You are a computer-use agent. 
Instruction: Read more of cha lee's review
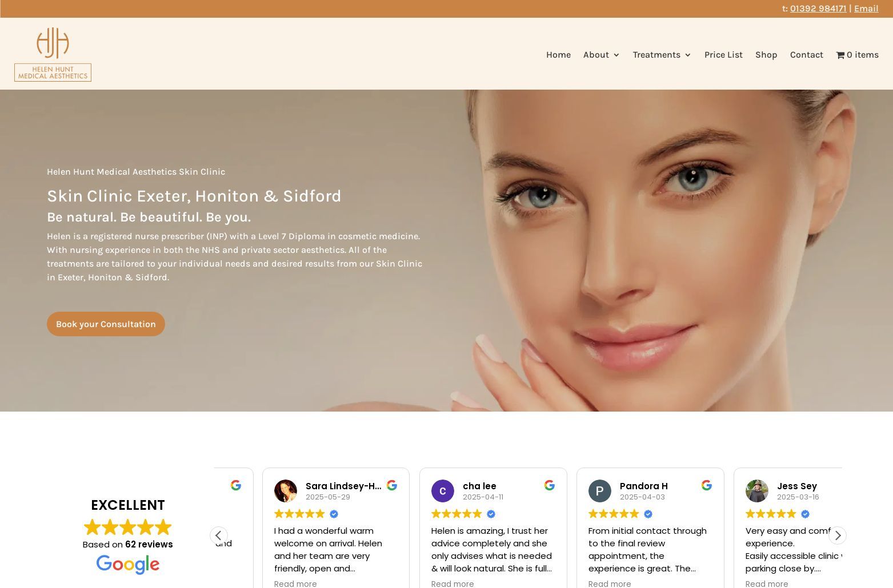pos(452,583)
